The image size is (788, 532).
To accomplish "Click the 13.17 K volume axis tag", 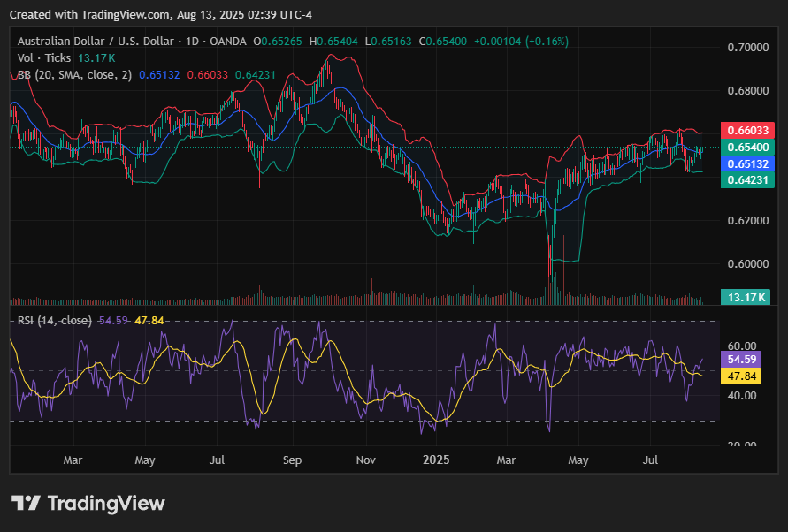I will 746,298.
